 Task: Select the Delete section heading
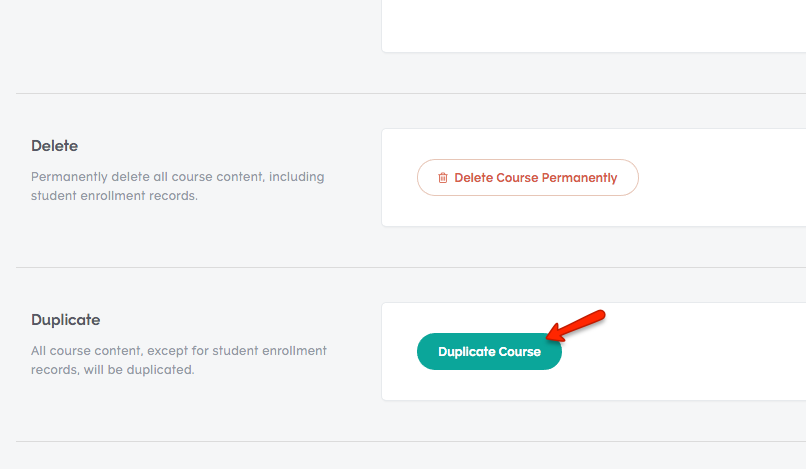click(x=54, y=146)
